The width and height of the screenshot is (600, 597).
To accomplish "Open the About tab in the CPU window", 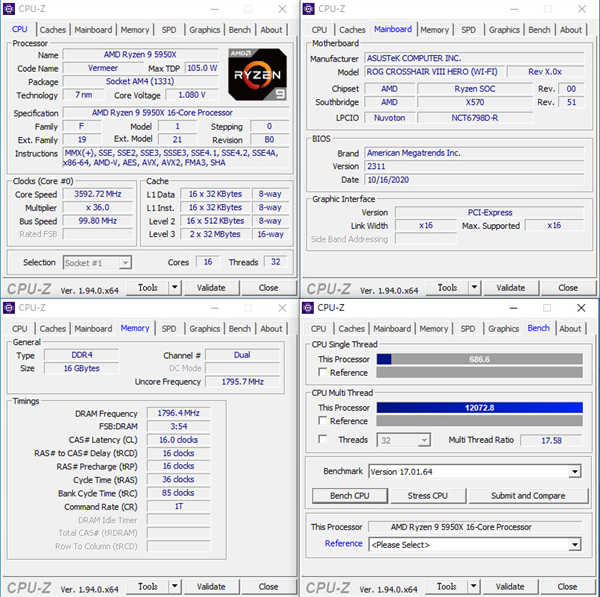I will tap(271, 29).
